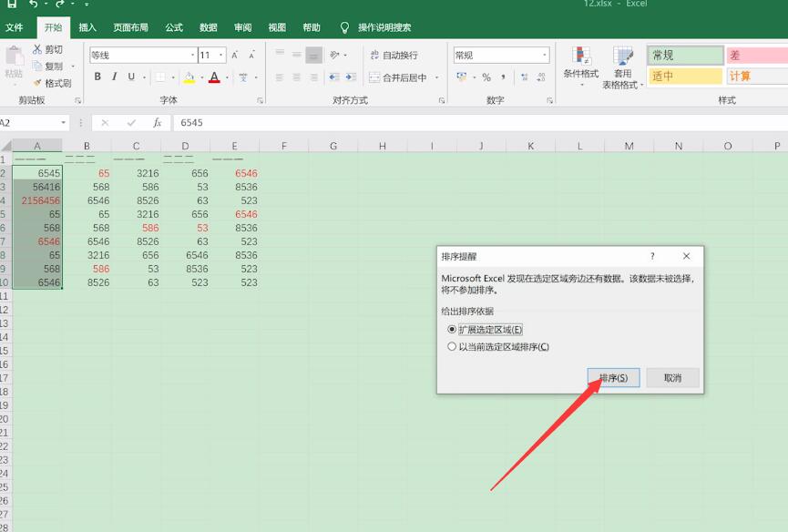Click the Paste (粘贴) clipboard icon
Viewport: 788px width, 532px height.
click(14, 56)
